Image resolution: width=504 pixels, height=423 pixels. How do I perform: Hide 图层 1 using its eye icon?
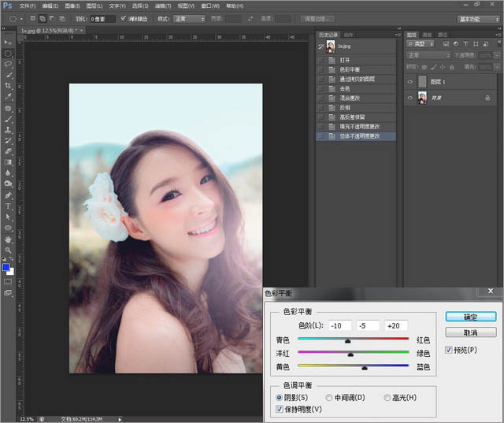[x=410, y=81]
